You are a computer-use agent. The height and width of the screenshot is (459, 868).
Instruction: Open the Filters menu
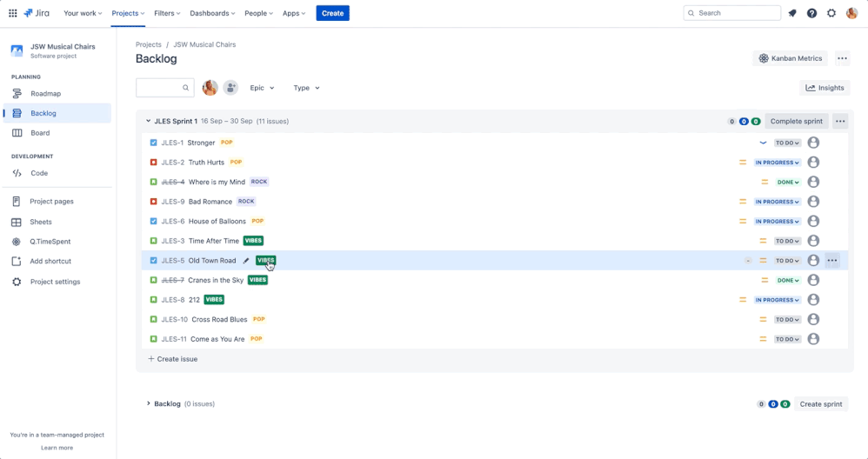(167, 13)
